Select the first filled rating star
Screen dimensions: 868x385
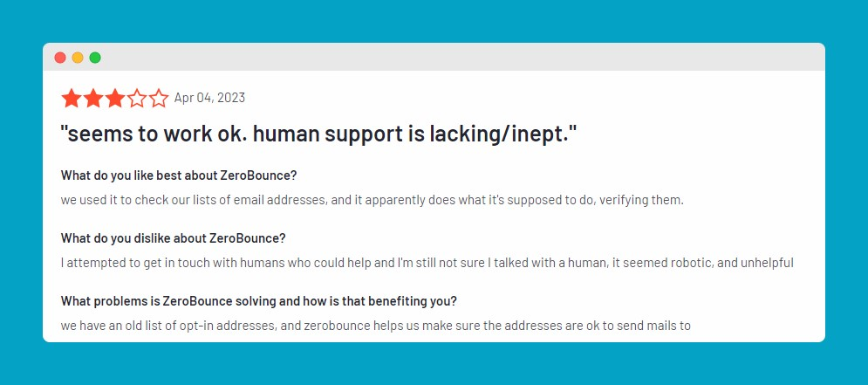71,98
